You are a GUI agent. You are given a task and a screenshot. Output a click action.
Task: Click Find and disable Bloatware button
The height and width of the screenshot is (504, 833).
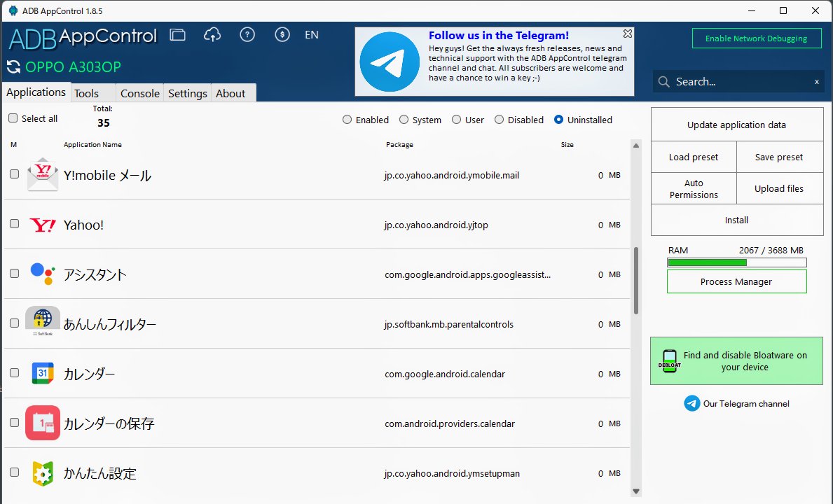click(x=737, y=360)
